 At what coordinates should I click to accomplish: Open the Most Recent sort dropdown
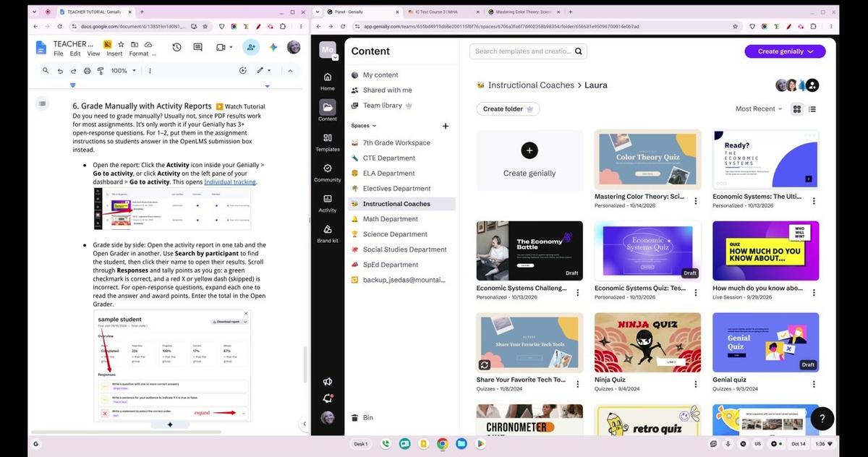759,109
